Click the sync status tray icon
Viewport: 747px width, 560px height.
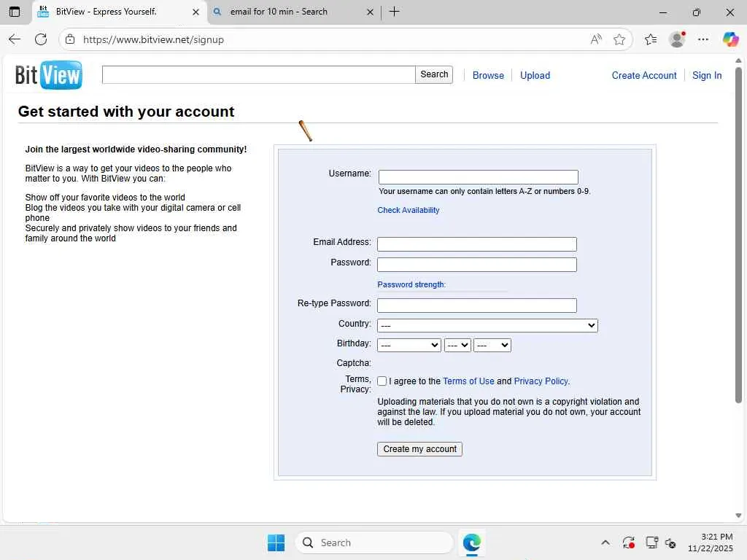click(x=628, y=542)
